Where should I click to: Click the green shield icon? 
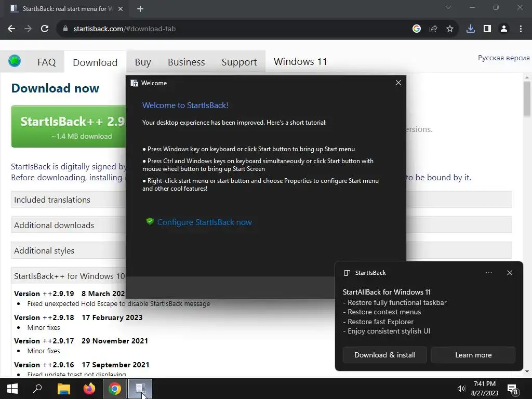click(x=150, y=221)
